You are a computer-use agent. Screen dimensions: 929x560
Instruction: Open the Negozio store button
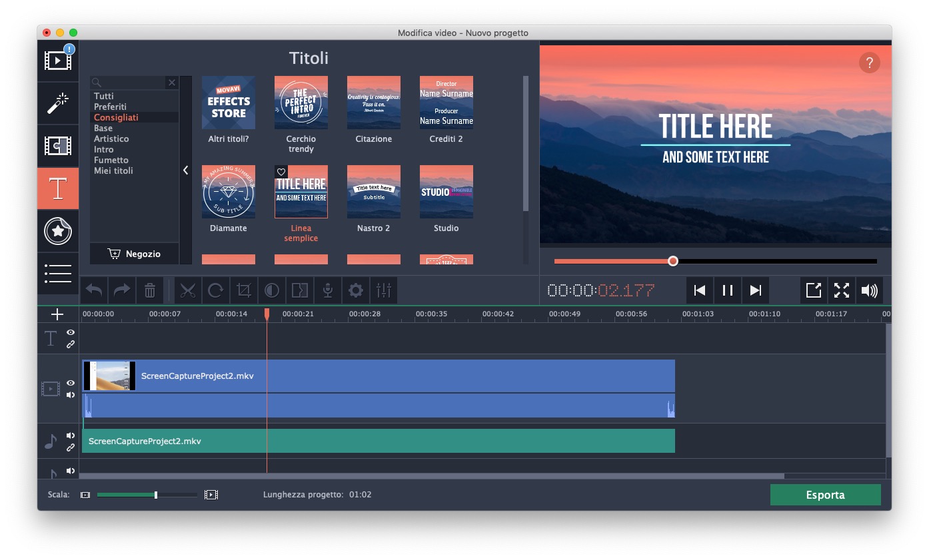135,254
